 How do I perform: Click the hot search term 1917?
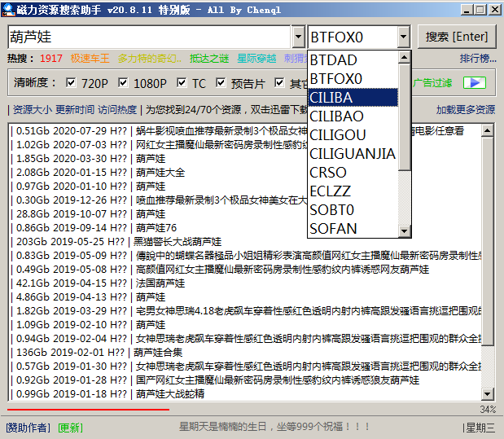[x=50, y=59]
